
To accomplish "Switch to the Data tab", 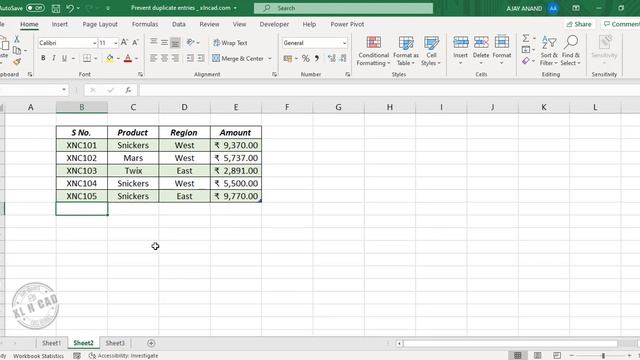I will 178,24.
